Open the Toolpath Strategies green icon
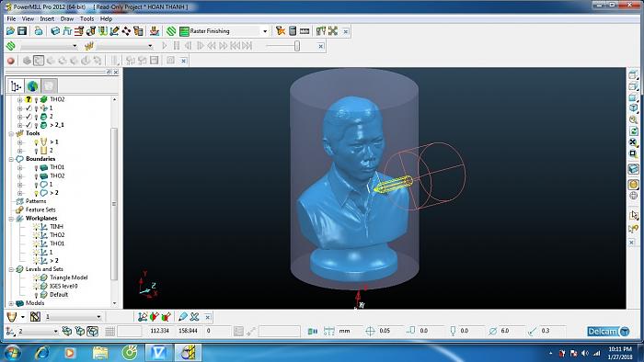644x362 pixels. 171,31
